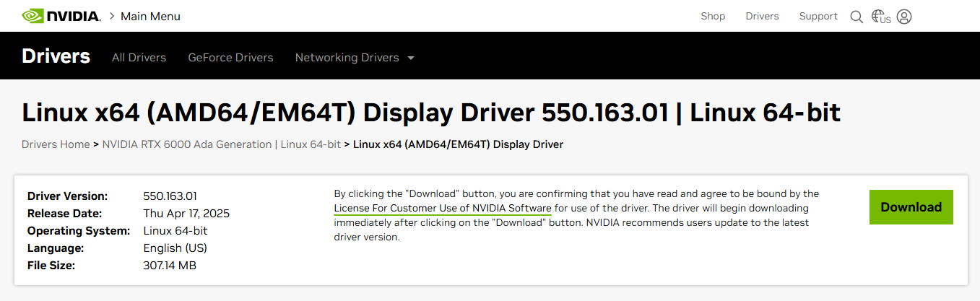Click the Language value English (US)
This screenshot has width=980, height=301.
[175, 248]
